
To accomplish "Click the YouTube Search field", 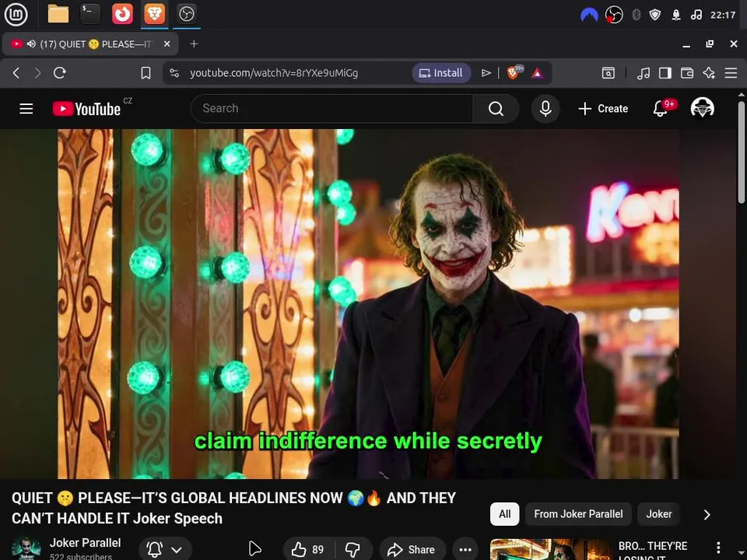I will pyautogui.click(x=331, y=109).
